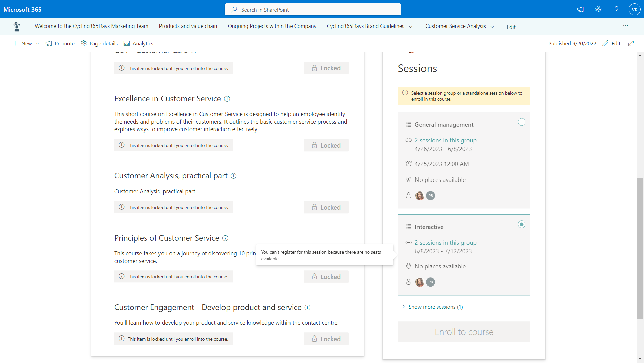
Task: Open Ongoing Projects within the Company
Action: tap(272, 26)
